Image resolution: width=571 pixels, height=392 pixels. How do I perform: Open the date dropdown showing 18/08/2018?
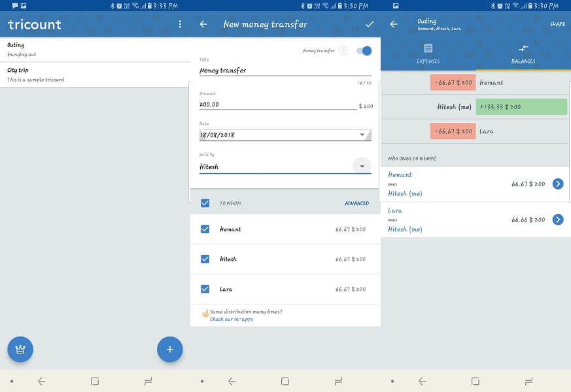(x=285, y=135)
